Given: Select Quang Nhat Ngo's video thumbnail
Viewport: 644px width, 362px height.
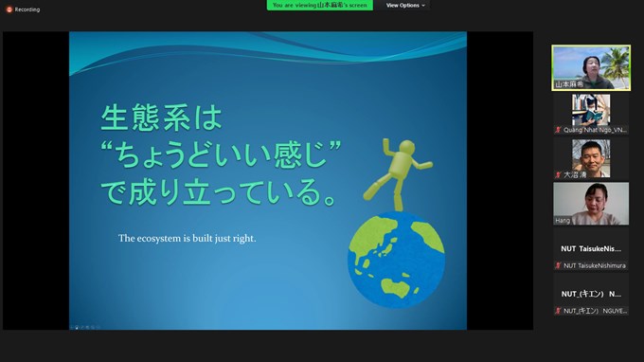Looking at the screenshot, I should tap(591, 114).
